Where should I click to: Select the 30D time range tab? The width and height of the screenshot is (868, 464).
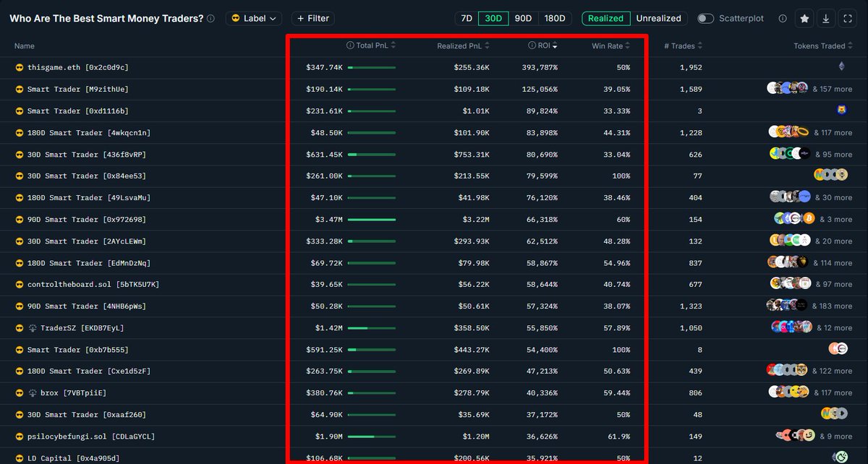tap(493, 19)
